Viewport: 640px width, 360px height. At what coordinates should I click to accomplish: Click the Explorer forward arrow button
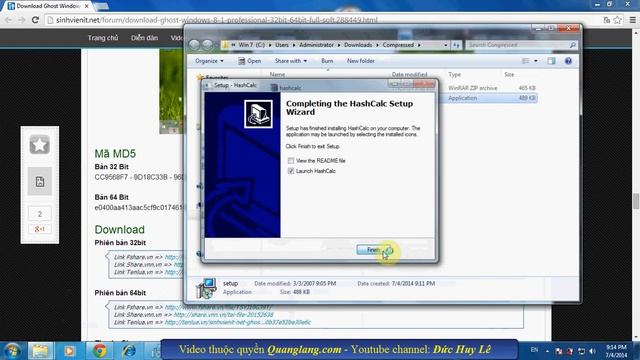[x=207, y=45]
